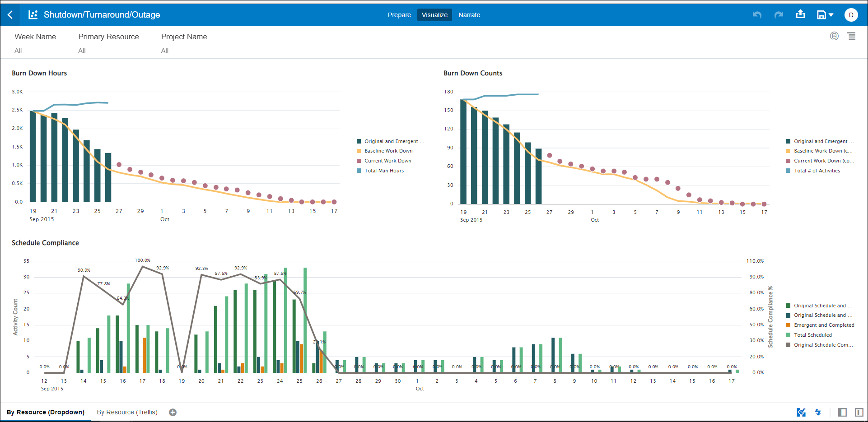Click Baseline Work Down swatch in Hours legend

359,151
